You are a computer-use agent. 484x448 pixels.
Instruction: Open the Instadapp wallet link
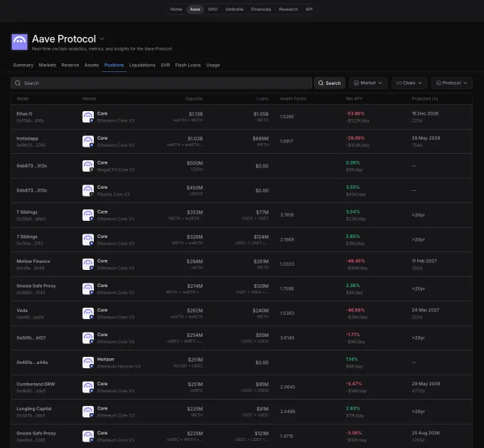click(27, 138)
